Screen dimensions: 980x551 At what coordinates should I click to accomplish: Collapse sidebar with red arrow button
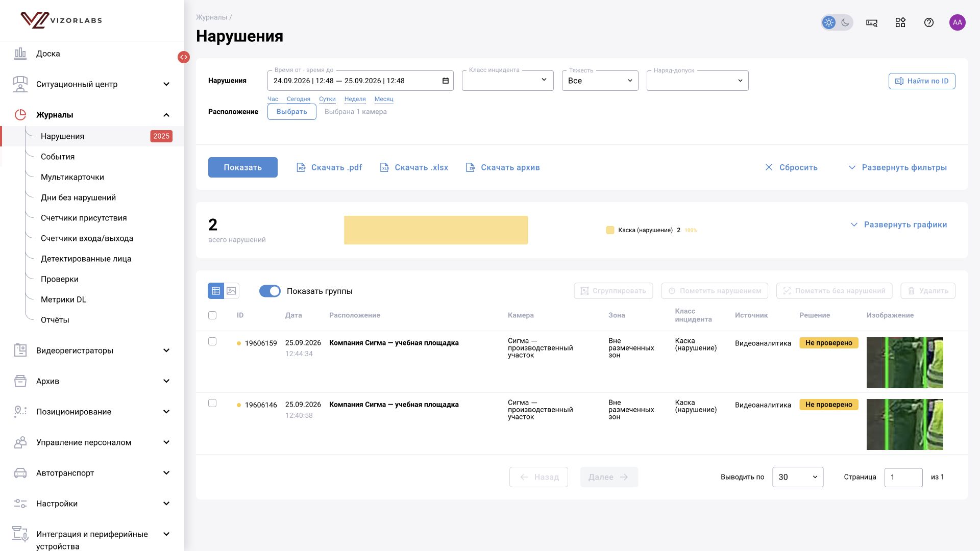184,57
